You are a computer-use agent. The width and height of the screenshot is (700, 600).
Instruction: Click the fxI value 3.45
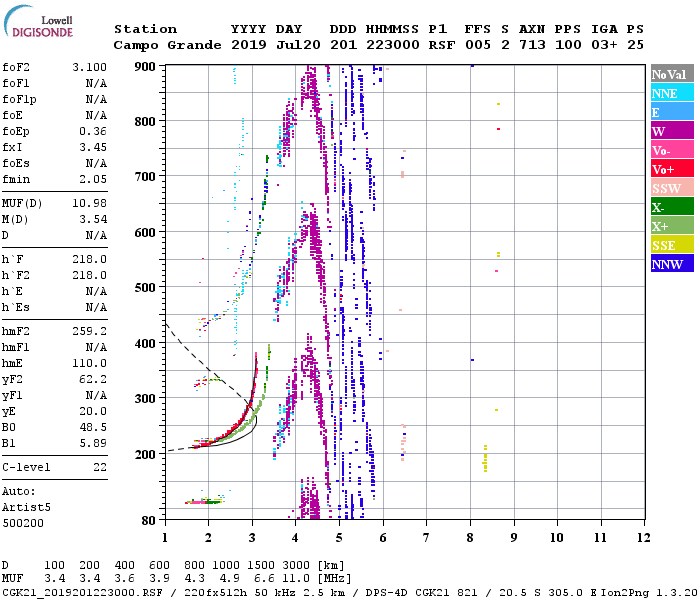tap(93, 147)
